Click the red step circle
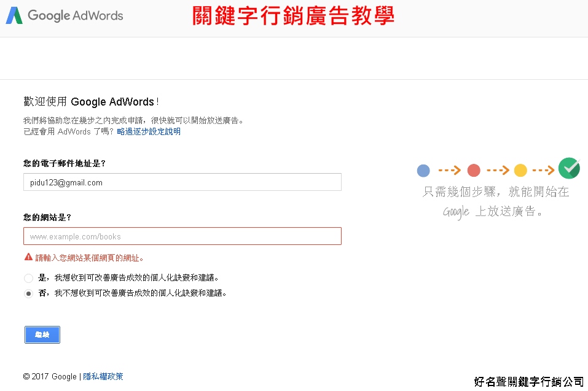Image resolution: width=588 pixels, height=391 pixels. (x=474, y=171)
